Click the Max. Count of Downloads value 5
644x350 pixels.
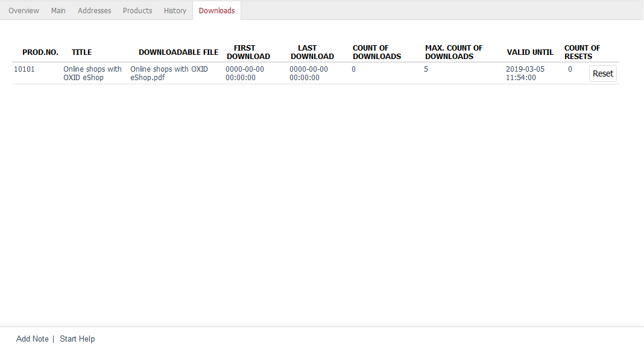point(426,69)
